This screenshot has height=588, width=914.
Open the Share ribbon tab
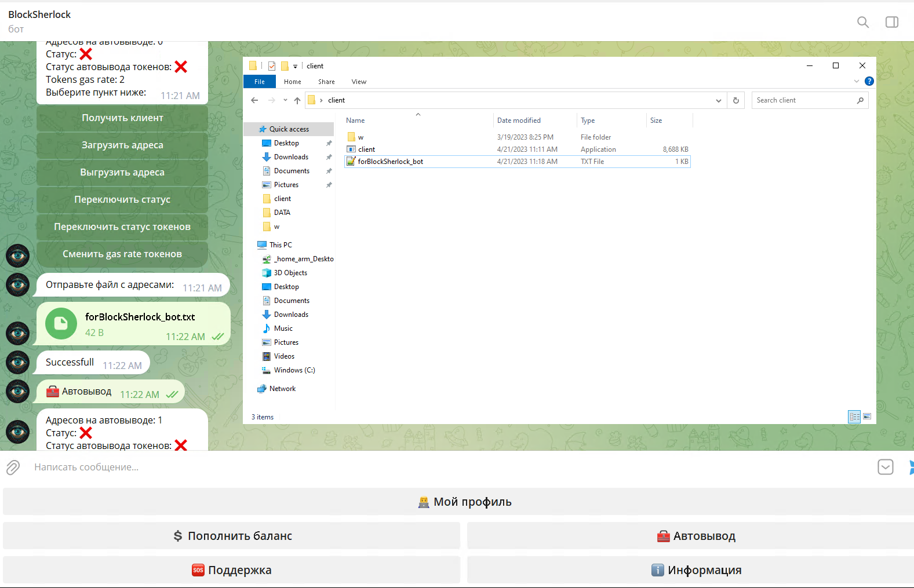pos(326,82)
